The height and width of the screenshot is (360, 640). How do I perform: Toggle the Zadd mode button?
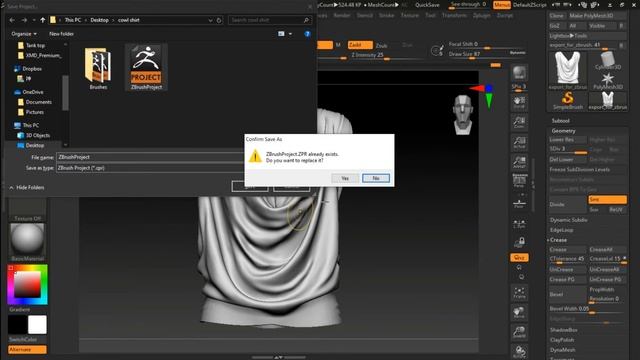click(x=360, y=45)
